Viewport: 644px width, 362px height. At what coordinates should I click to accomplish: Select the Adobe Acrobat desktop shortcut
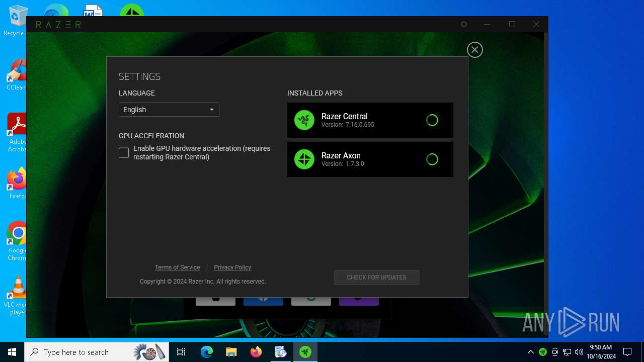[17, 133]
